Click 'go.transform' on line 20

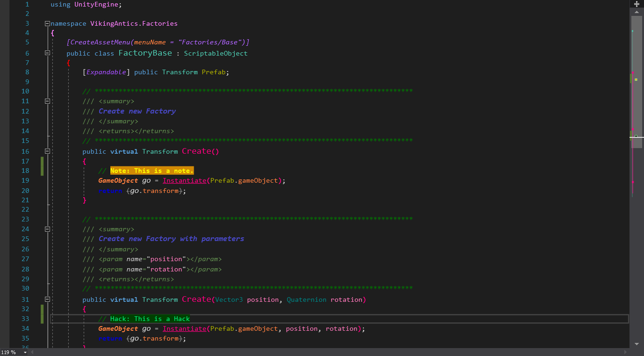click(x=154, y=191)
